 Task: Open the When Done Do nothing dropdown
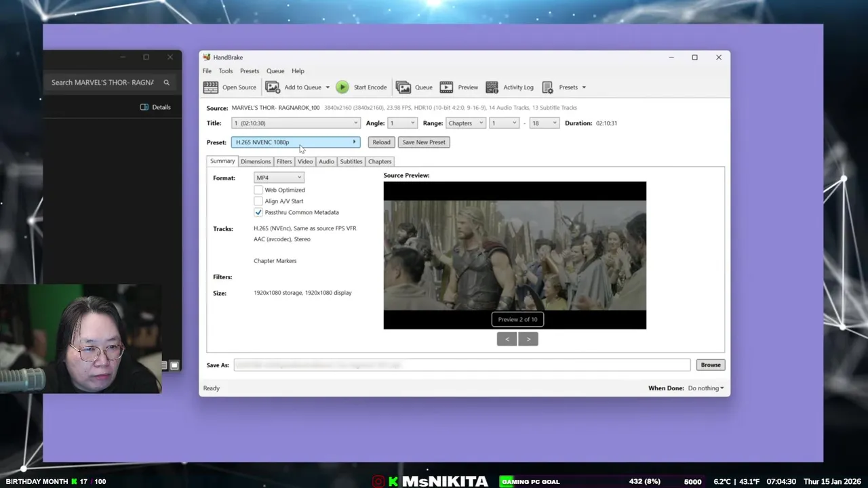[705, 388]
